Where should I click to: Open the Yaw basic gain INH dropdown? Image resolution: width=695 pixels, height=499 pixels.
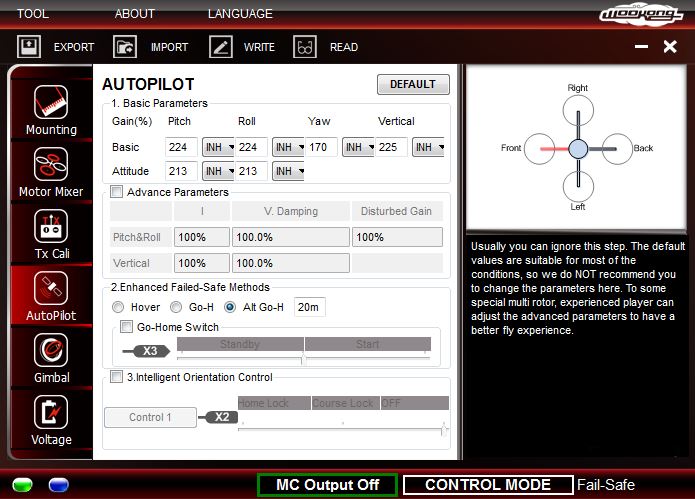pyautogui.click(x=358, y=148)
